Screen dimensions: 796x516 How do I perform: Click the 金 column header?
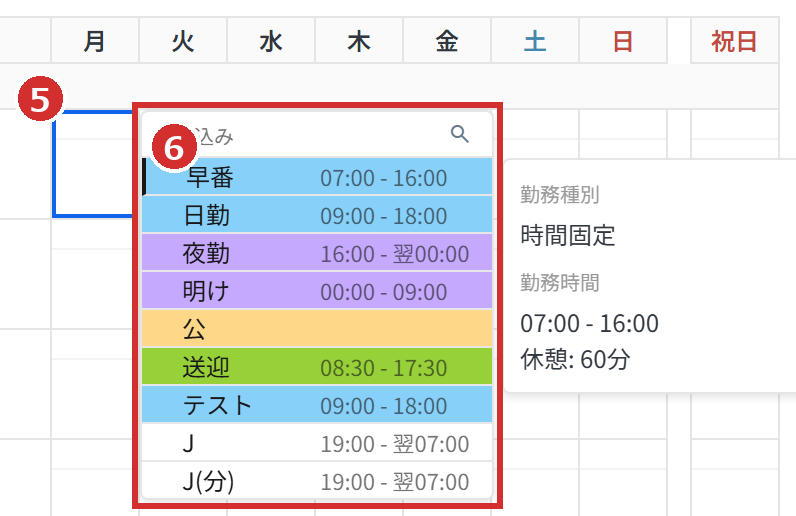pos(447,41)
